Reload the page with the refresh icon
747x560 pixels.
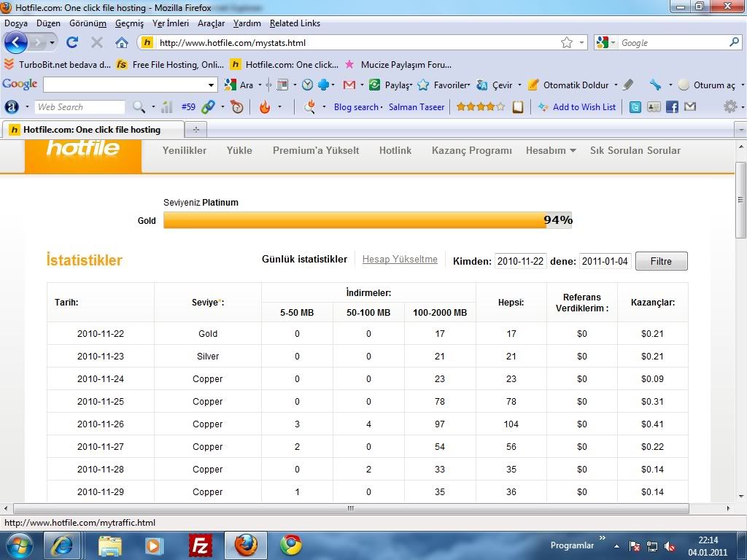pos(72,43)
